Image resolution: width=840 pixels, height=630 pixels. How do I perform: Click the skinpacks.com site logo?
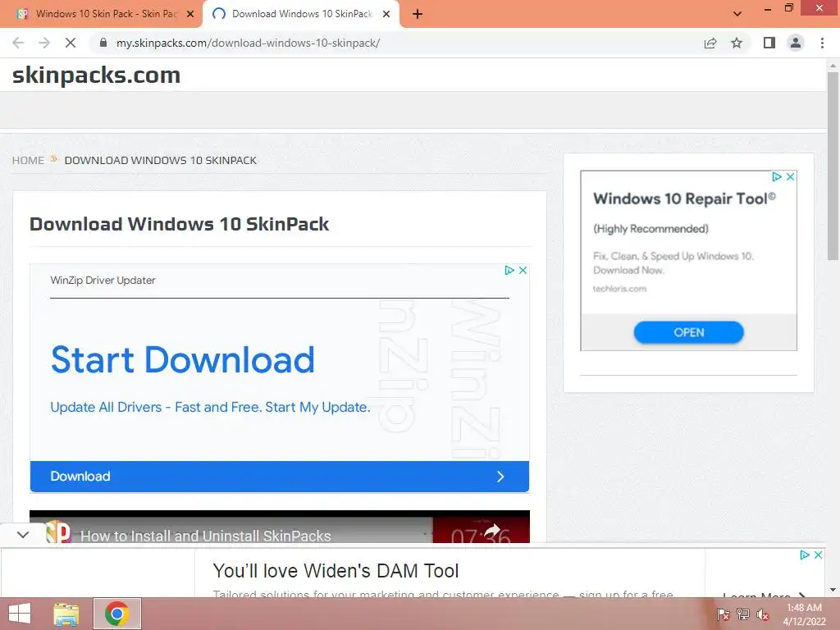[97, 75]
